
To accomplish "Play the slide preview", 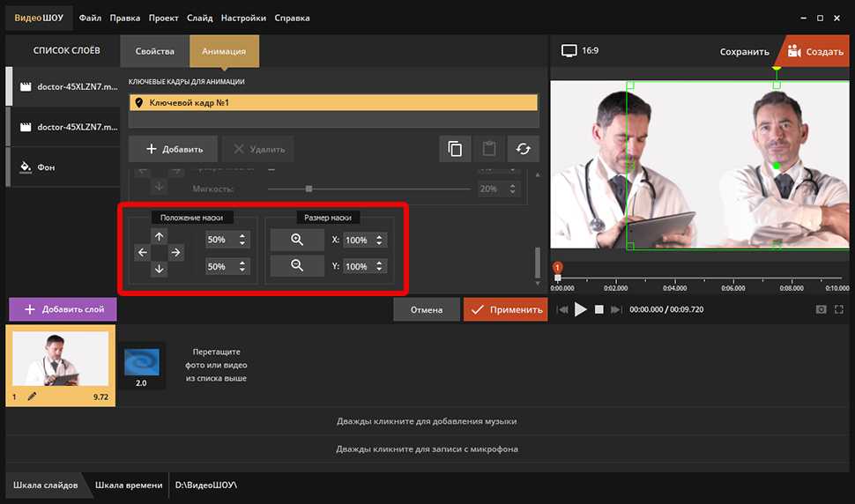I will tap(580, 309).
